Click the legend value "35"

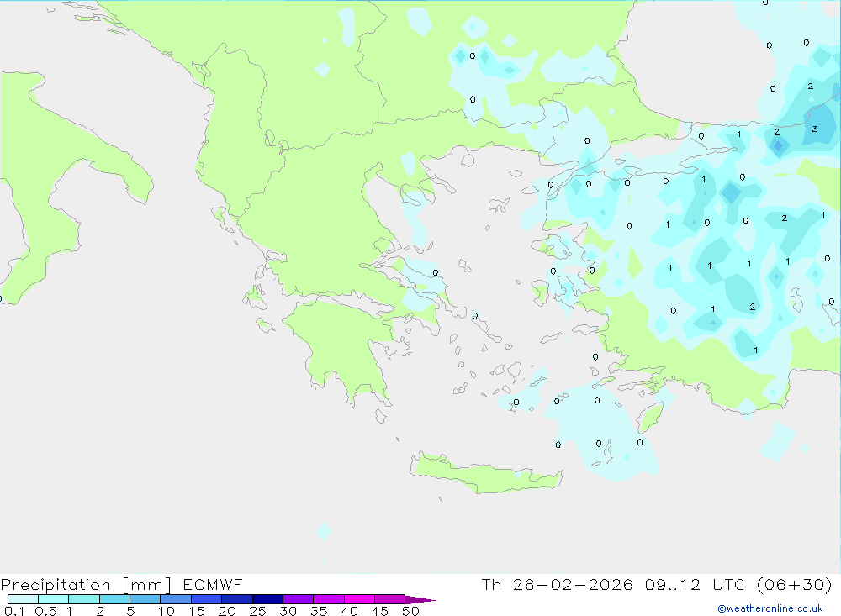319,611
